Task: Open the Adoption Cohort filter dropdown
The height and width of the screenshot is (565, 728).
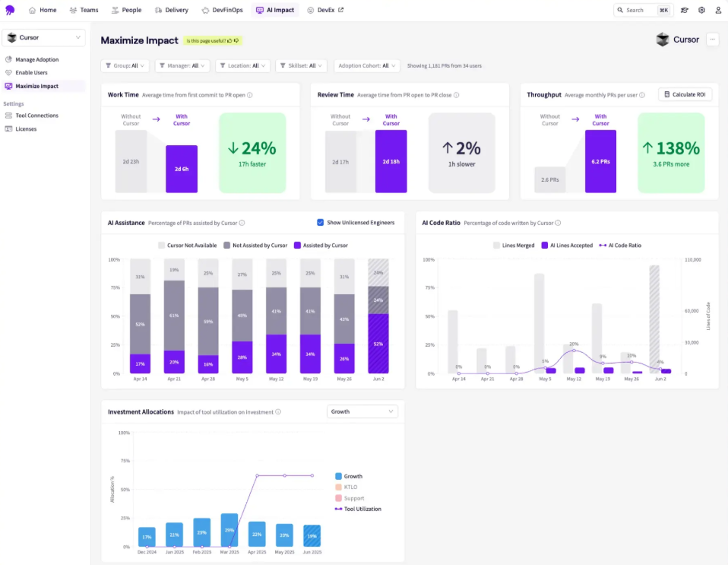Action: point(366,66)
